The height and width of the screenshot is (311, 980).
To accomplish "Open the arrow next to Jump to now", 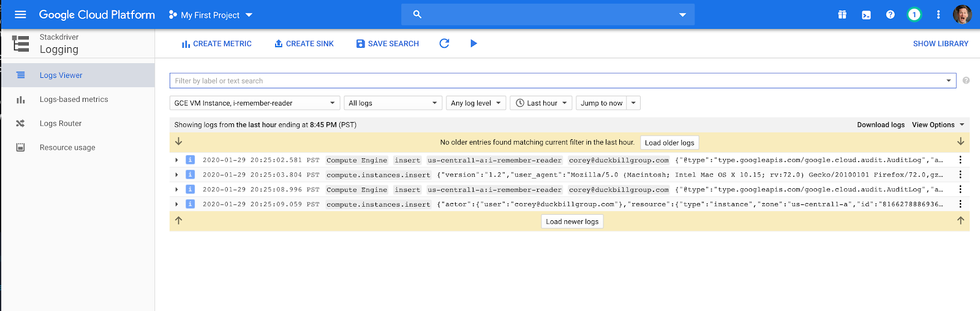I will pyautogui.click(x=633, y=103).
